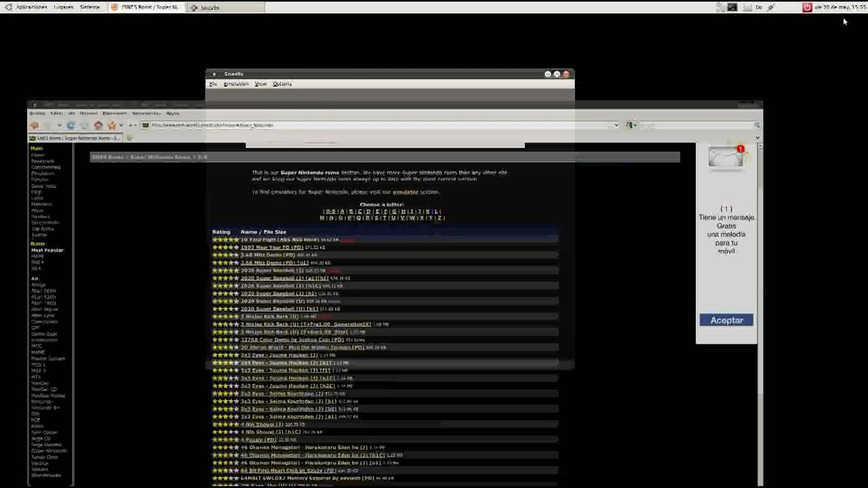The width and height of the screenshot is (868, 488).
Task: Open the File menu in Snes9x
Action: (213, 83)
